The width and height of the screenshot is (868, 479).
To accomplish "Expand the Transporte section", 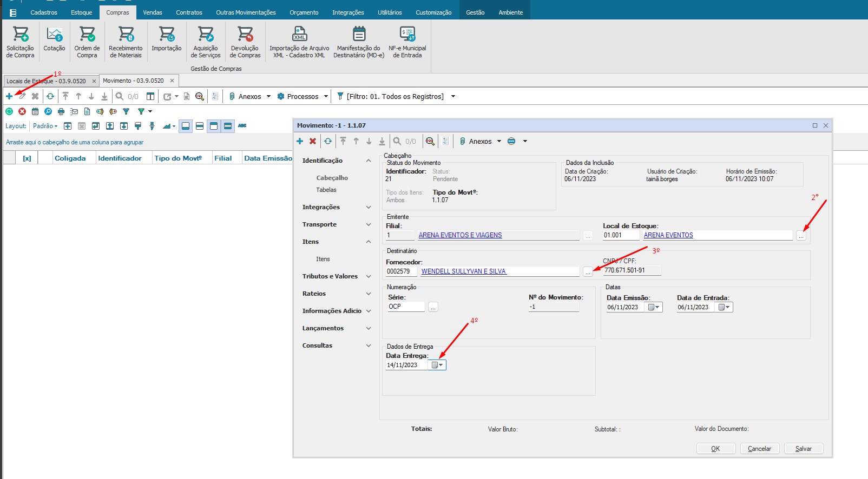I will pyautogui.click(x=336, y=224).
